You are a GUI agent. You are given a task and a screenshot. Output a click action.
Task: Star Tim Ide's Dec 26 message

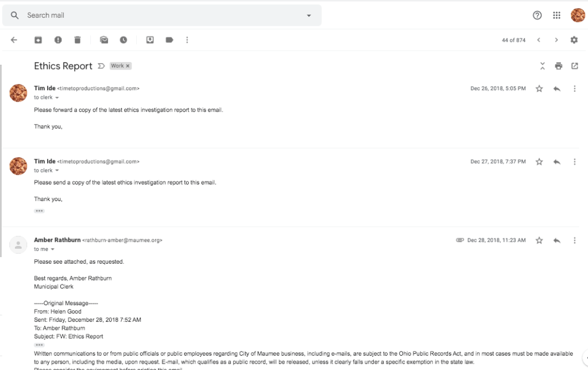tap(539, 88)
